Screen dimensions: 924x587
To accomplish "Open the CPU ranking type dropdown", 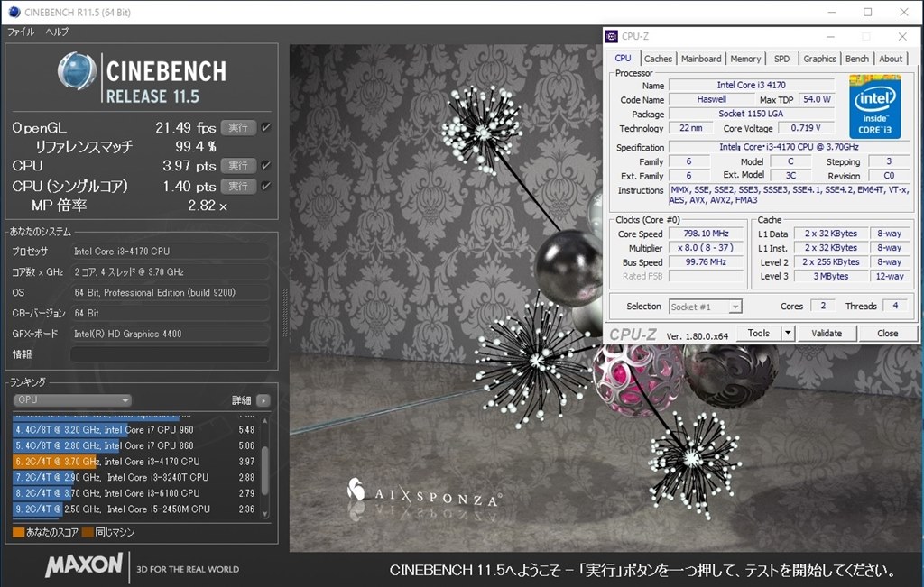I will (x=72, y=400).
